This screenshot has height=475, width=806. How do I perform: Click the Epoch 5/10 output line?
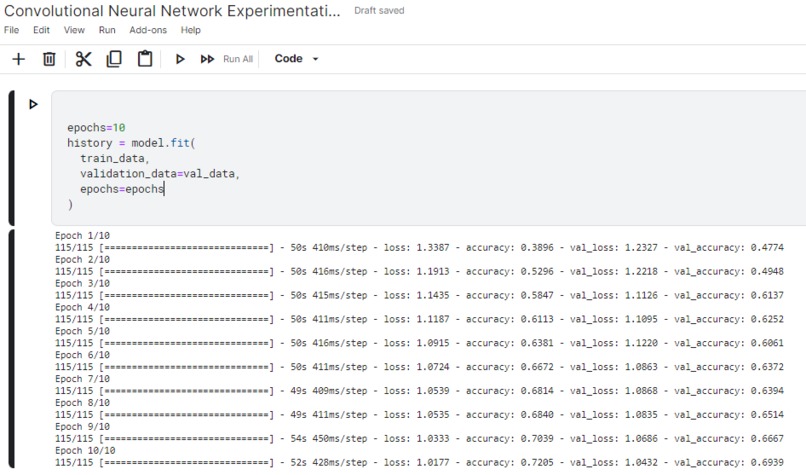tap(83, 331)
